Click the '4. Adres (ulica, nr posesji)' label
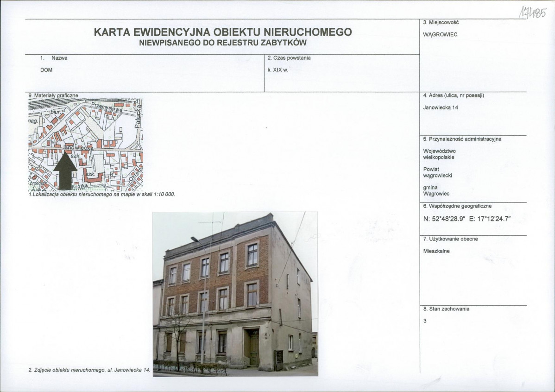The height and width of the screenshot is (392, 555). [454, 95]
